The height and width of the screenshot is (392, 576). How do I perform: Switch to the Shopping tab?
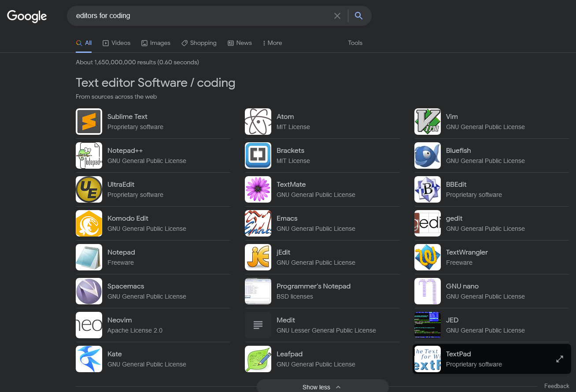coord(199,43)
